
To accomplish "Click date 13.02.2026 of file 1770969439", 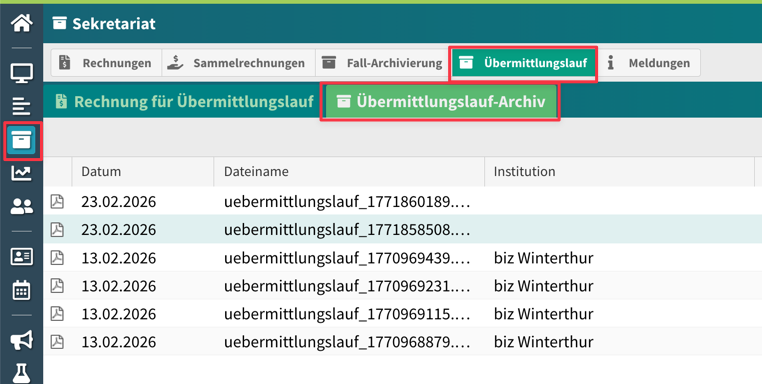I will pos(119,258).
